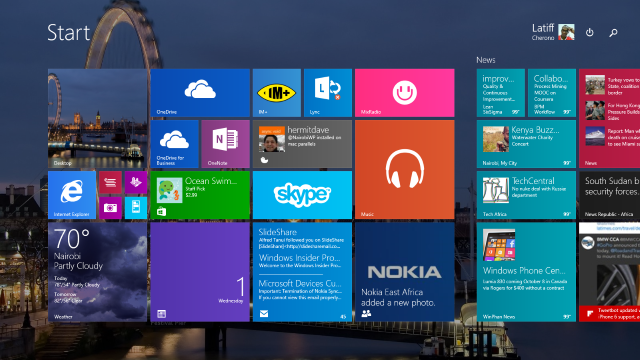Open the Desktop tile

coord(98,118)
